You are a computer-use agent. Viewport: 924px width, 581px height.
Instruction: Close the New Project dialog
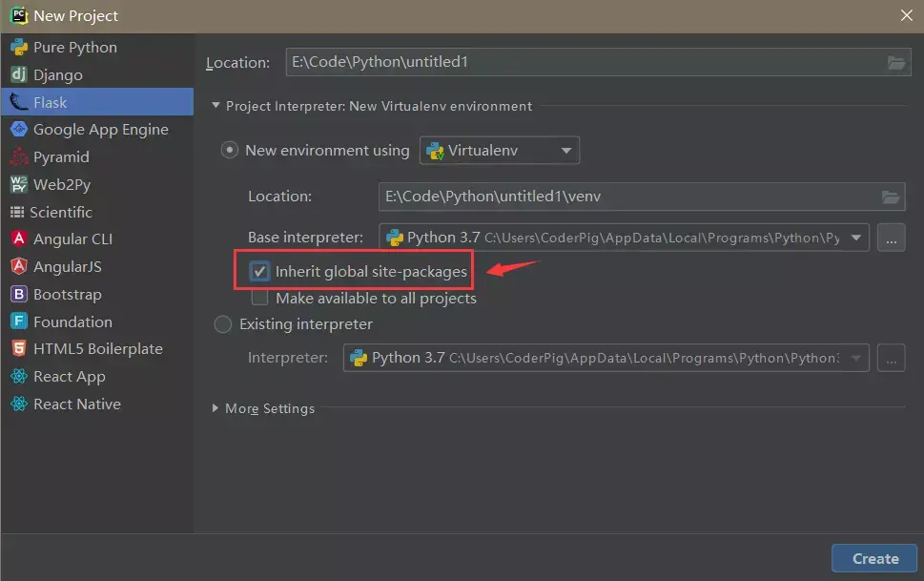tap(906, 15)
